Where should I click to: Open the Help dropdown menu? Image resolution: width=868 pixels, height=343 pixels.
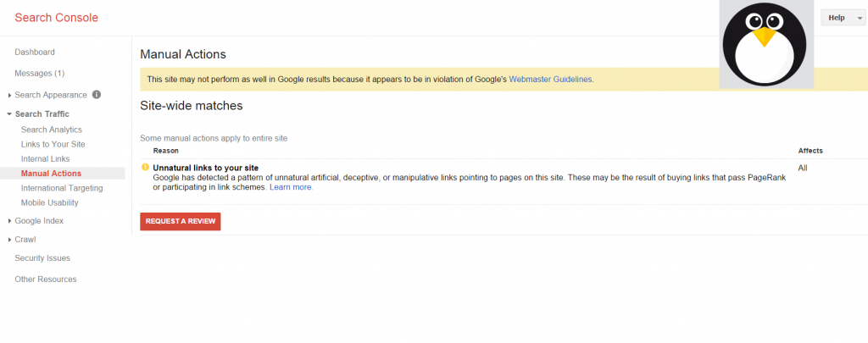(x=843, y=18)
